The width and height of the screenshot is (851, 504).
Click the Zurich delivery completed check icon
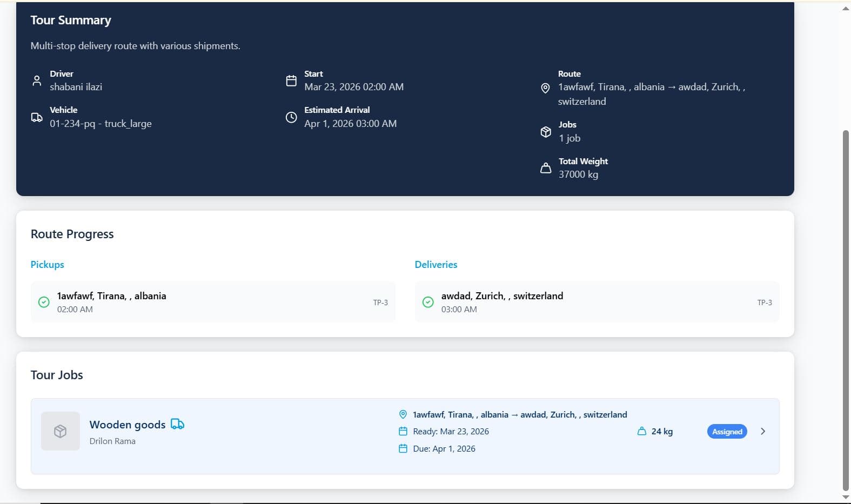point(428,302)
